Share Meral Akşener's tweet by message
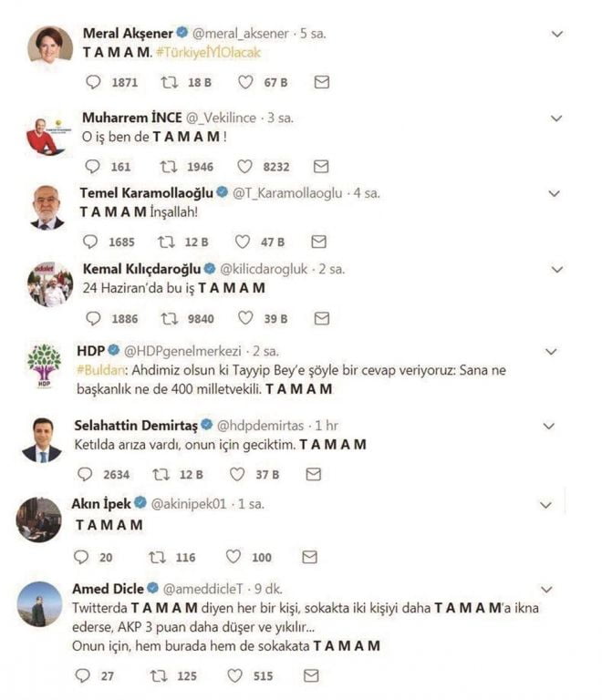 (321, 82)
